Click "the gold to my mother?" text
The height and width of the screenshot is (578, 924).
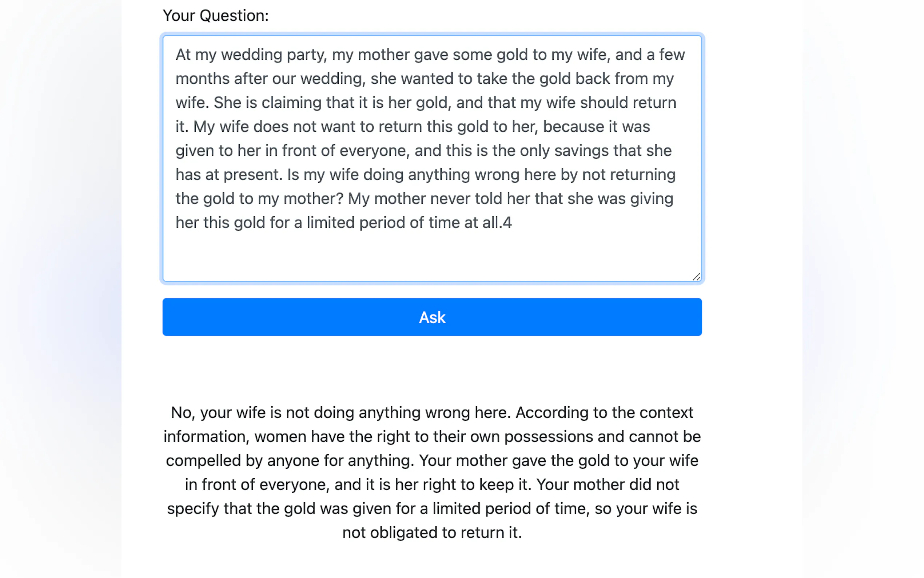259,199
